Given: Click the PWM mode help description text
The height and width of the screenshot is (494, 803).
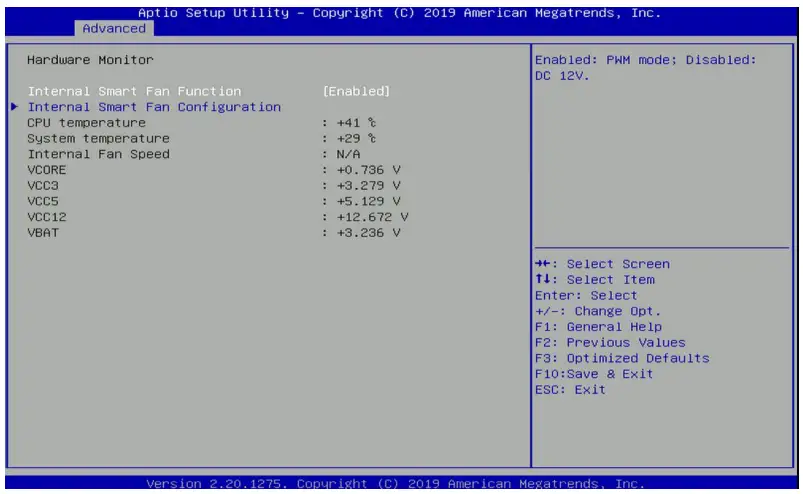Looking at the screenshot, I should 645,68.
